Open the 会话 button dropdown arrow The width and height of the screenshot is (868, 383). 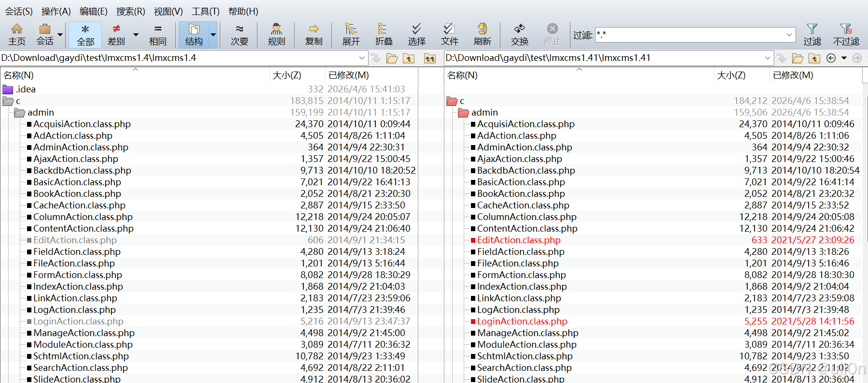(60, 35)
